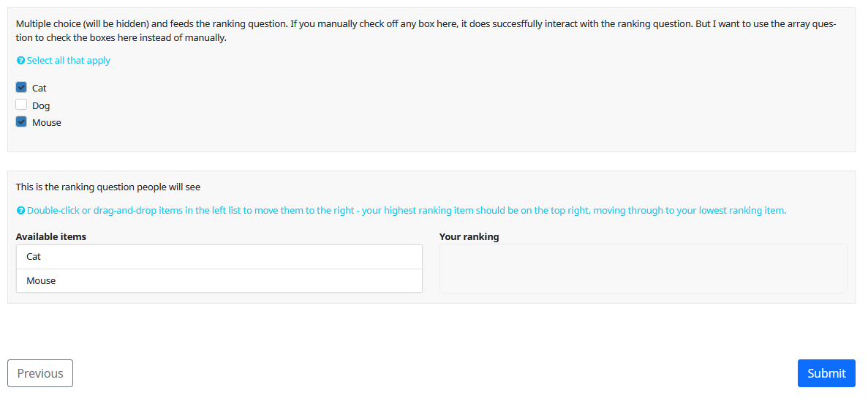The width and height of the screenshot is (868, 404).
Task: Select Cat in the Available items list
Action: point(219,257)
